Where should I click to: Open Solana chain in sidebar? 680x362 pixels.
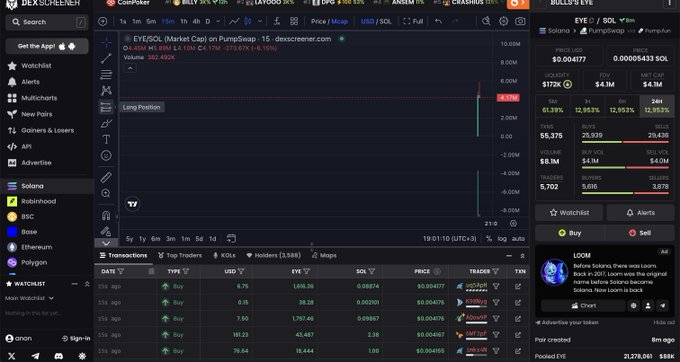click(47, 186)
